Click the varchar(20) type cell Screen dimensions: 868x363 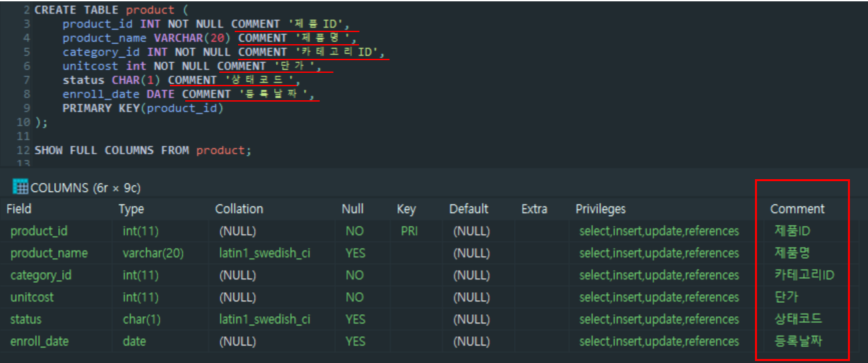(x=153, y=253)
